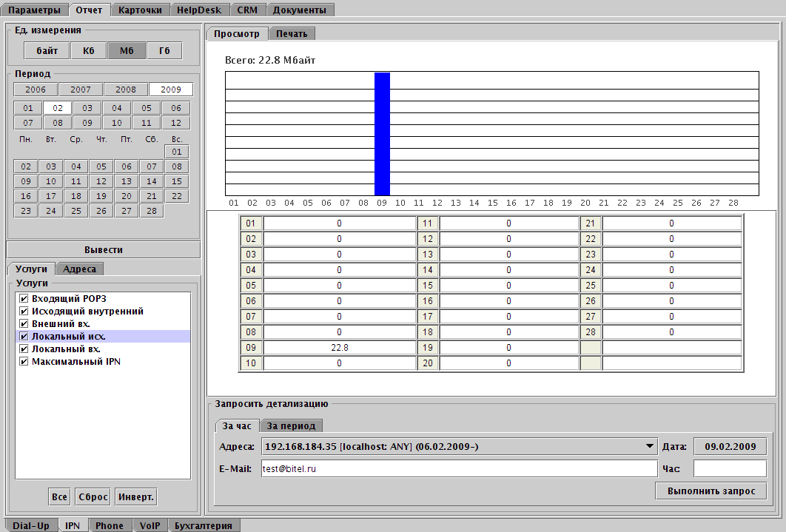786x532 pixels.
Task: Uncheck the Максимальный IPN service
Action: (24, 361)
